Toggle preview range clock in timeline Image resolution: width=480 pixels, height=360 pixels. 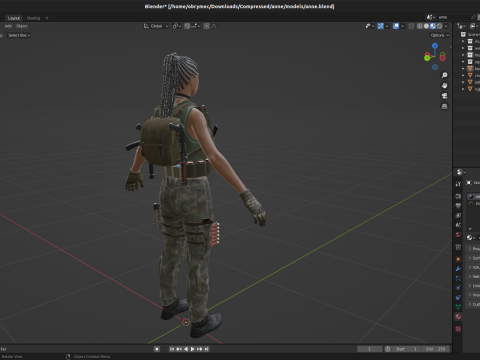pyautogui.click(x=388, y=349)
